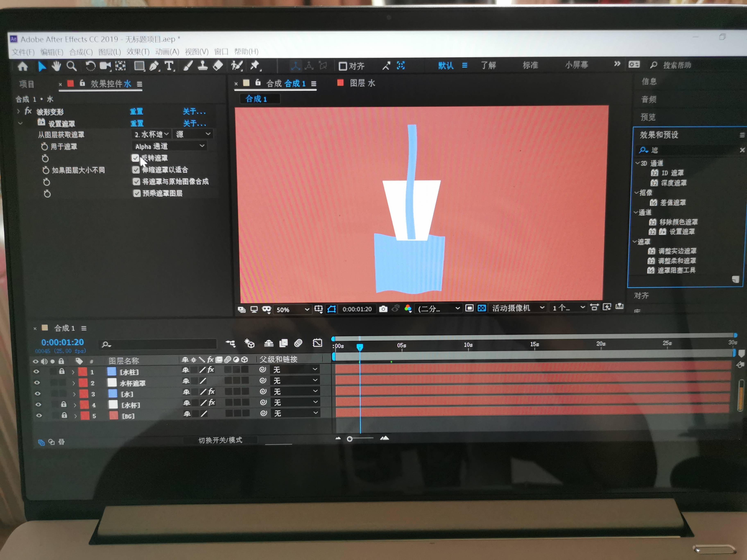Screen dimensions: 747x560
Task: Toggle the 预乘遮罩图层 checkbox
Action: 136,193
